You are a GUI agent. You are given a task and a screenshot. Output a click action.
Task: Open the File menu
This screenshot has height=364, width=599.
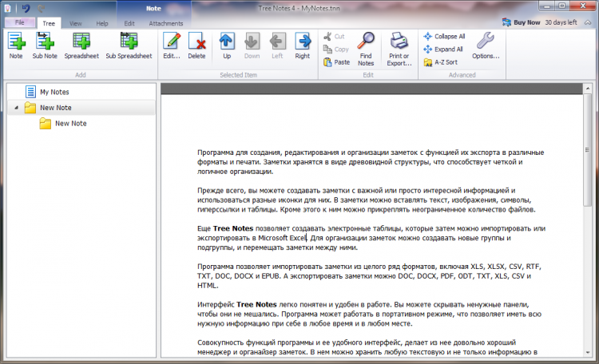click(x=19, y=22)
